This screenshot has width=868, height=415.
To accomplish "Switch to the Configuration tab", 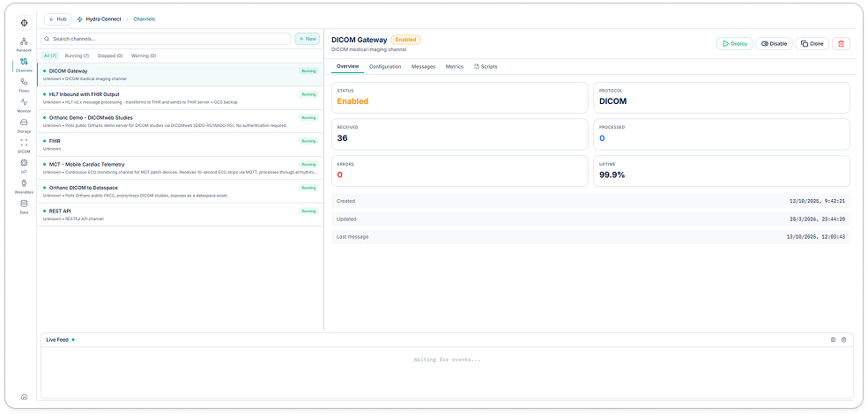I will 385,66.
